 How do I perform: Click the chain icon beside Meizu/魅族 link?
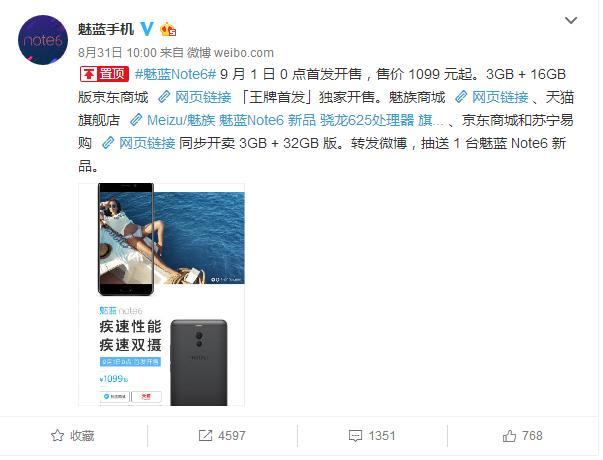click(136, 120)
